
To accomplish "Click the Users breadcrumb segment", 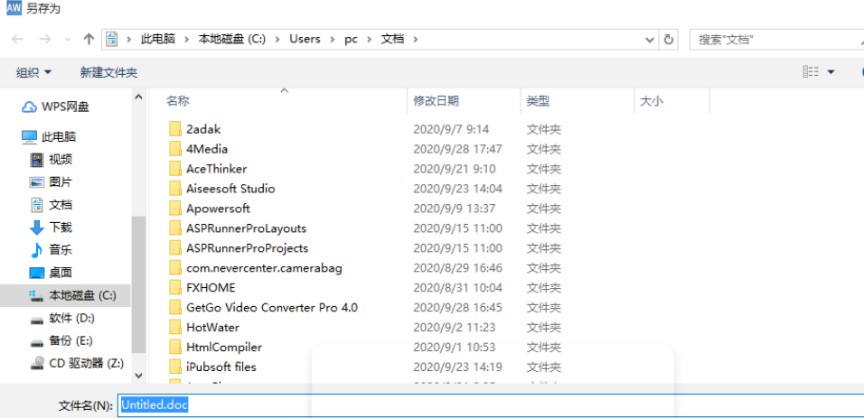I will pyautogui.click(x=305, y=39).
